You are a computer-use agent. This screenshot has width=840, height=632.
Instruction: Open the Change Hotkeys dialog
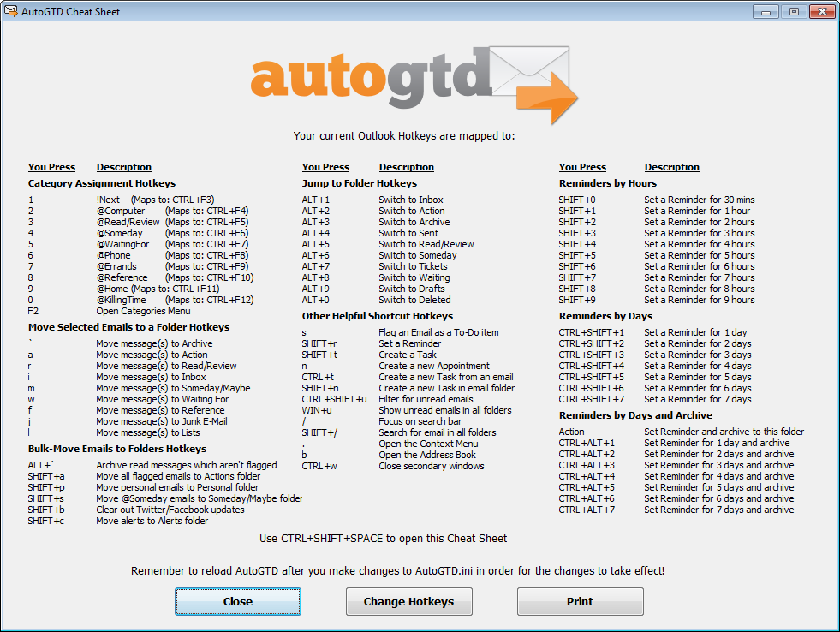pyautogui.click(x=408, y=601)
